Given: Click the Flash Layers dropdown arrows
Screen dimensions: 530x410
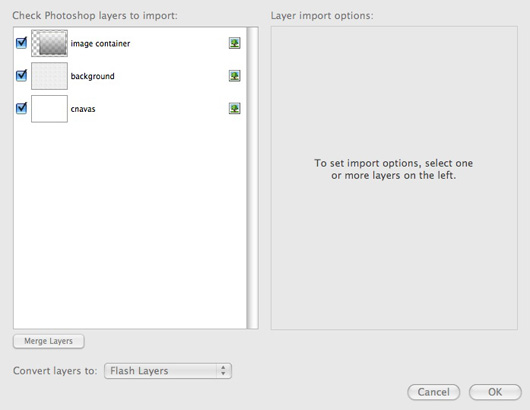Looking at the screenshot, I should click(223, 371).
